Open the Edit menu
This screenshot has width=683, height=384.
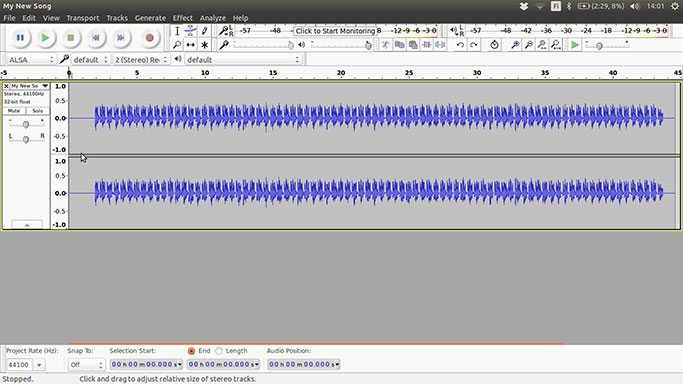pos(29,18)
